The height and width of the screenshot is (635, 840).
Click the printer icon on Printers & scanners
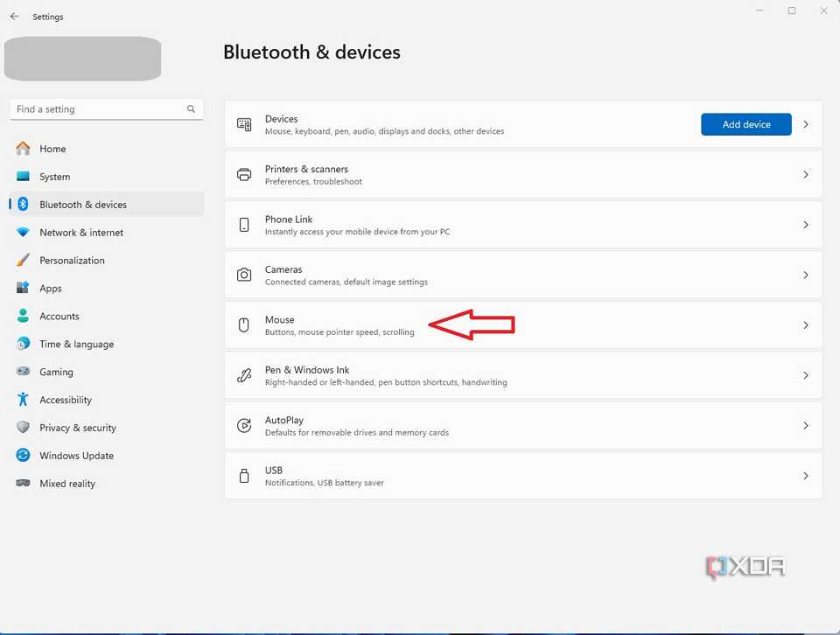(x=244, y=175)
